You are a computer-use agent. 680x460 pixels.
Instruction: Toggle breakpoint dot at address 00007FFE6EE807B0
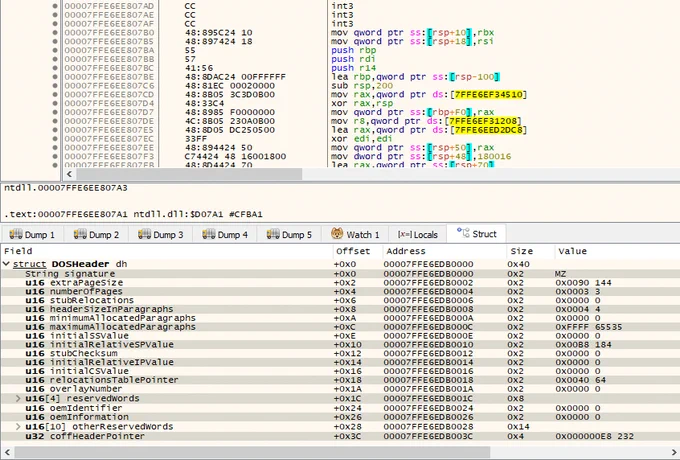pos(55,33)
